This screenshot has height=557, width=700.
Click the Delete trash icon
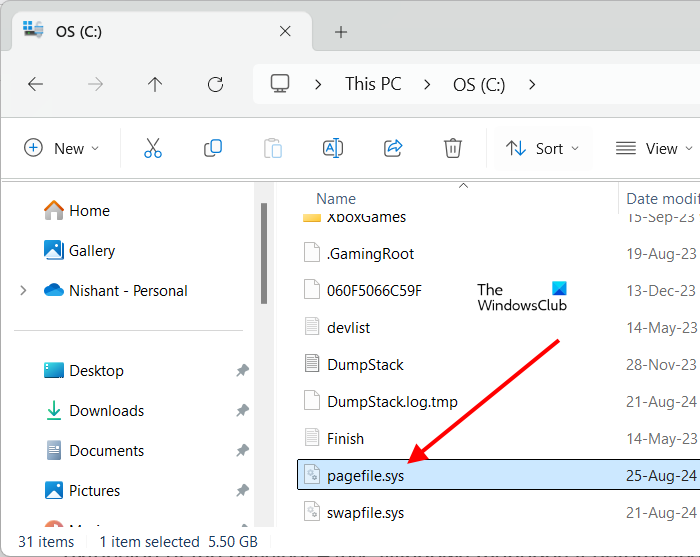click(x=453, y=148)
